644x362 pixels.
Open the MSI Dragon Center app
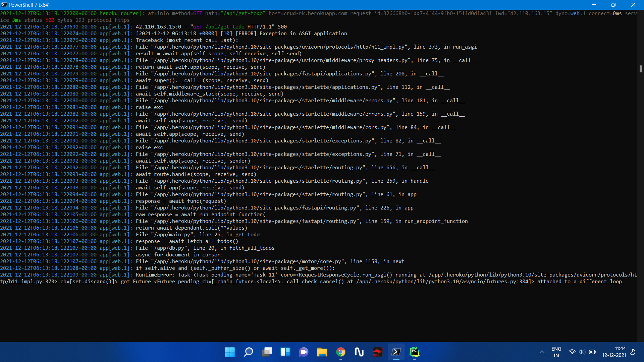(x=378, y=352)
